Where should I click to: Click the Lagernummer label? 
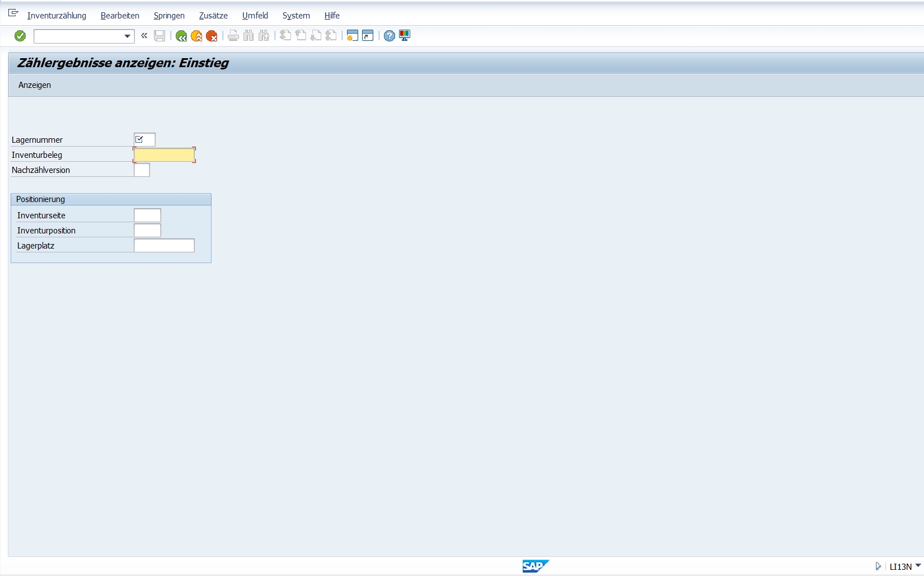[x=37, y=140]
